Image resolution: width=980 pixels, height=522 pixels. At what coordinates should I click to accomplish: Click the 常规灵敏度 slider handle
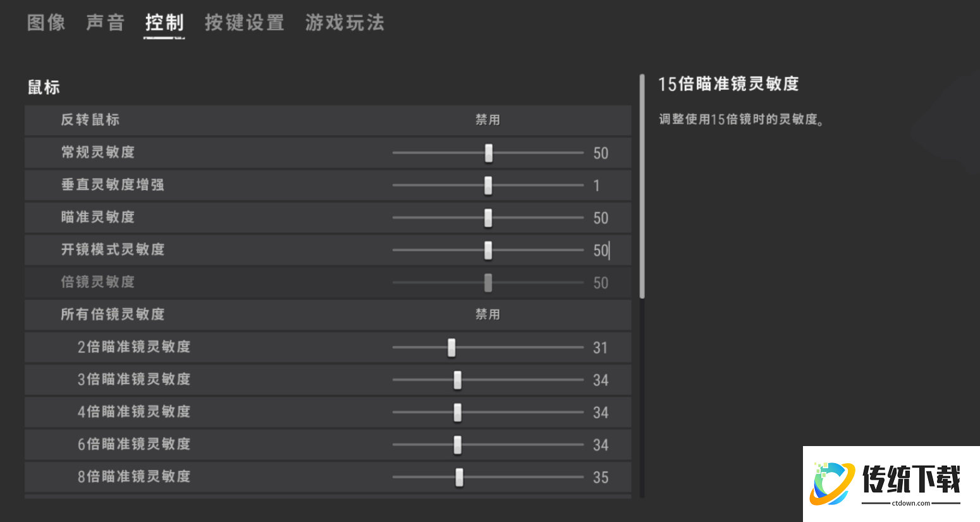(489, 153)
